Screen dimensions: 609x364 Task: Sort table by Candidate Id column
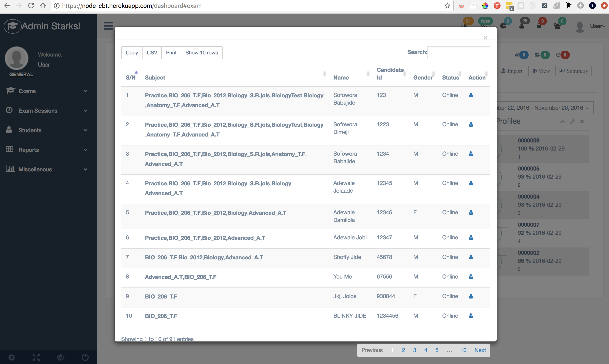click(x=390, y=74)
